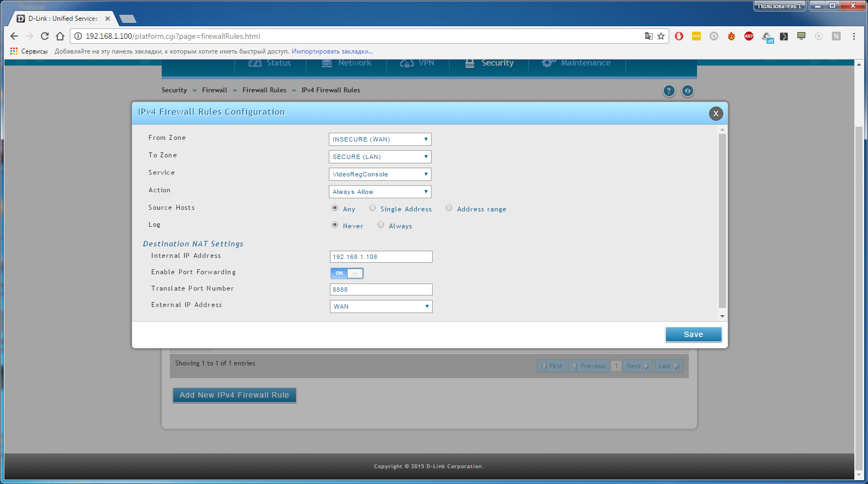Close the D-Link browser tab

point(108,19)
